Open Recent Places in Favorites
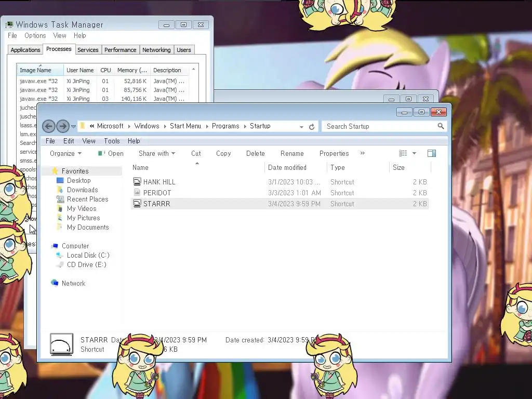The image size is (532, 399). (87, 199)
